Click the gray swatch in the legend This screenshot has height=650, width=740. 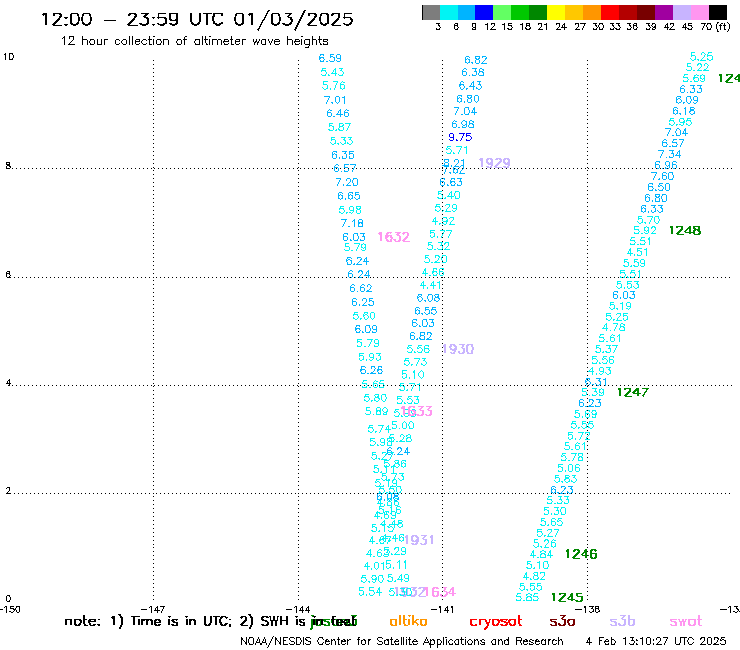[x=431, y=12]
